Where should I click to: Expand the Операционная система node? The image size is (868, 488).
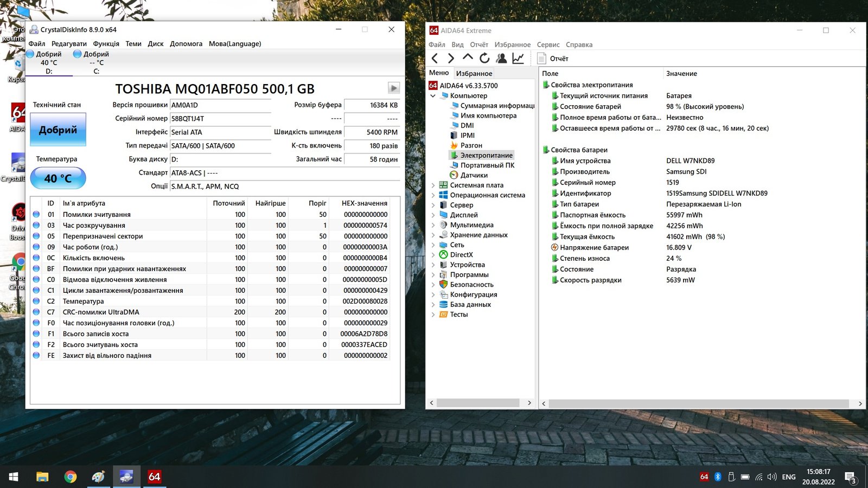tap(433, 195)
